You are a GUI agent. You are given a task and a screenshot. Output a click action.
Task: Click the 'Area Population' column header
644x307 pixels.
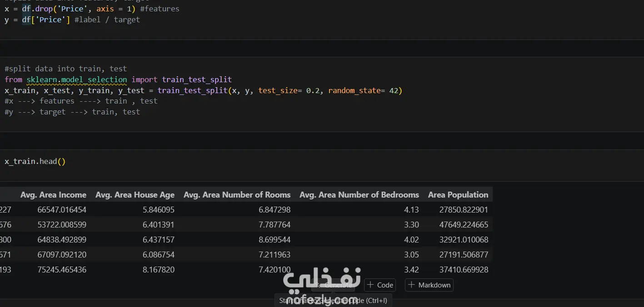click(458, 195)
